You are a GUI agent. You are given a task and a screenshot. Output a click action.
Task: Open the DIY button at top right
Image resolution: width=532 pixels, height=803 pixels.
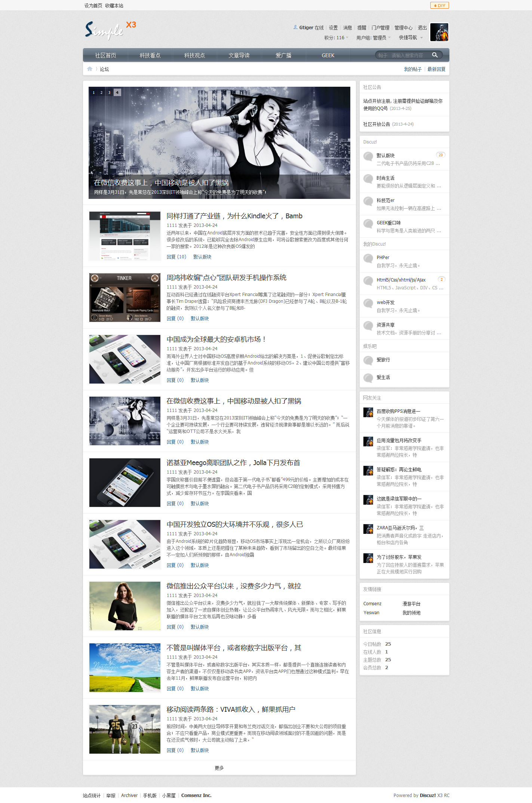(x=439, y=5)
